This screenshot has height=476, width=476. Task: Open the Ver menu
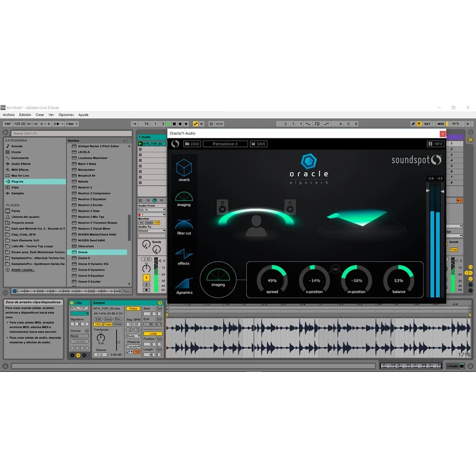click(x=51, y=115)
